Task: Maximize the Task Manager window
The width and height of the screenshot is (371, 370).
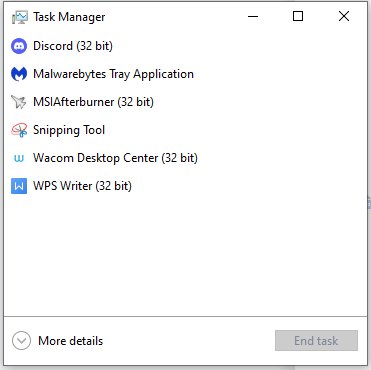Action: (x=298, y=16)
